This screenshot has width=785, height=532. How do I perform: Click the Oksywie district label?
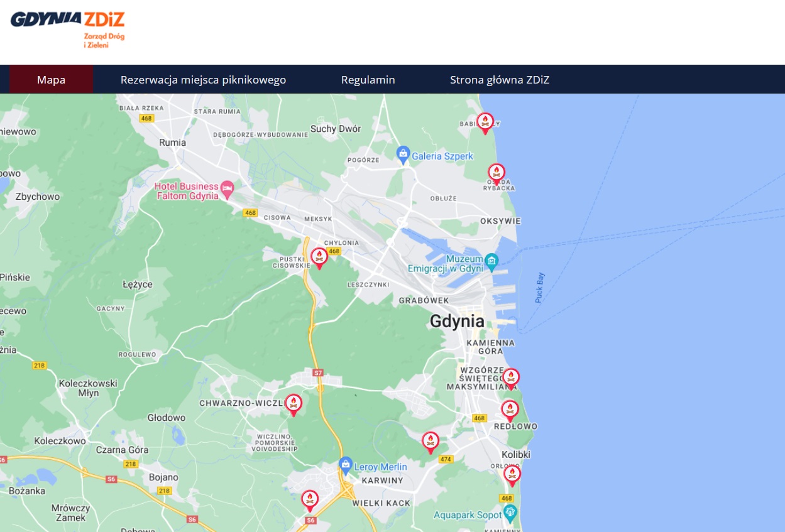point(500,221)
